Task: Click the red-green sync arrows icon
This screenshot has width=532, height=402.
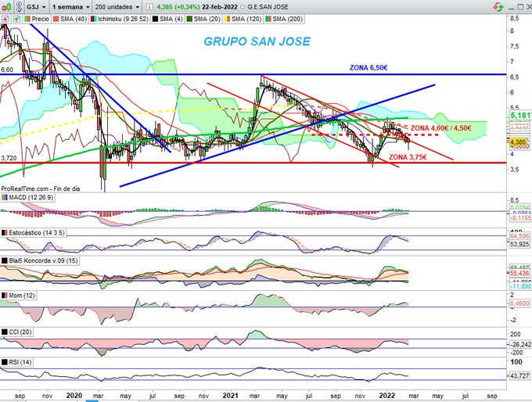Action: click(x=498, y=6)
